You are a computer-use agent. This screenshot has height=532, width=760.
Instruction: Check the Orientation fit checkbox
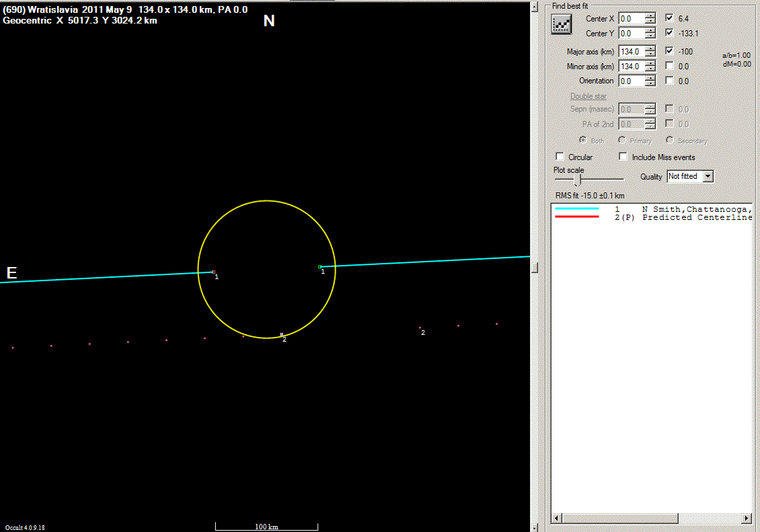669,81
